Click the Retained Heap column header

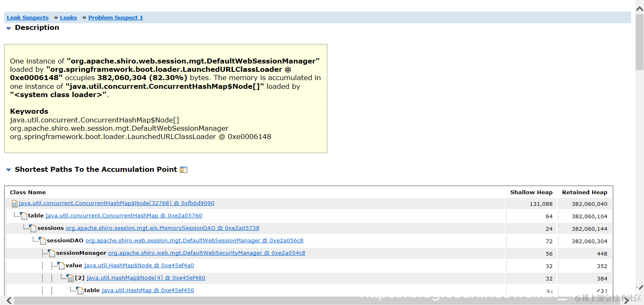tap(585, 192)
